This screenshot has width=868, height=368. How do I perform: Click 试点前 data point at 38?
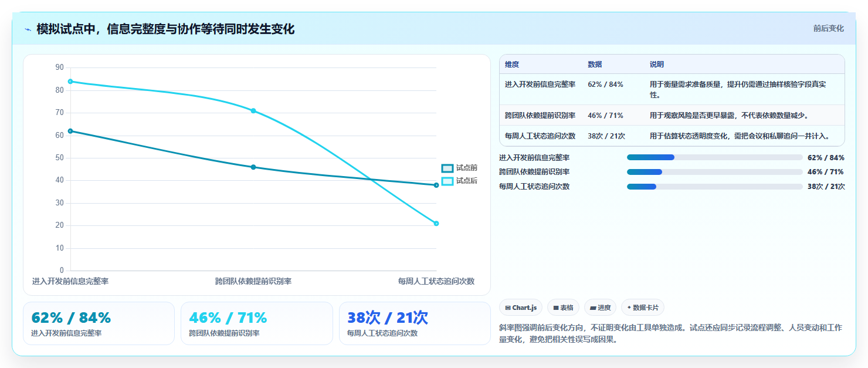(x=436, y=185)
